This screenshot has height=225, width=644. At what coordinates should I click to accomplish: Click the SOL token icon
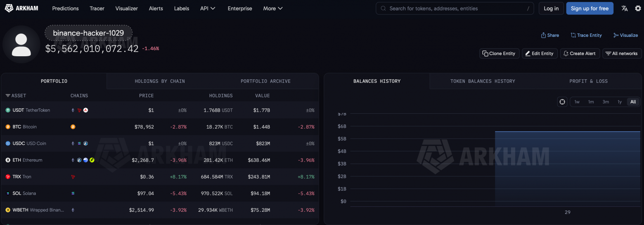point(8,193)
